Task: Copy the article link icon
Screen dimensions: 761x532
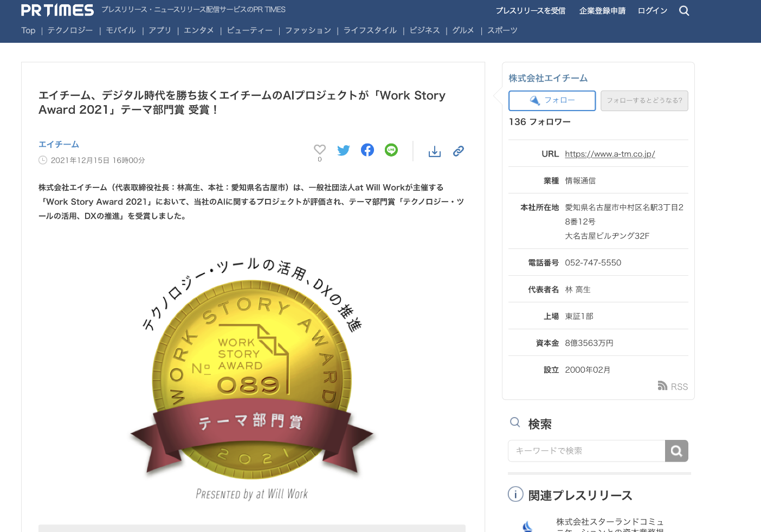Action: 459,151
